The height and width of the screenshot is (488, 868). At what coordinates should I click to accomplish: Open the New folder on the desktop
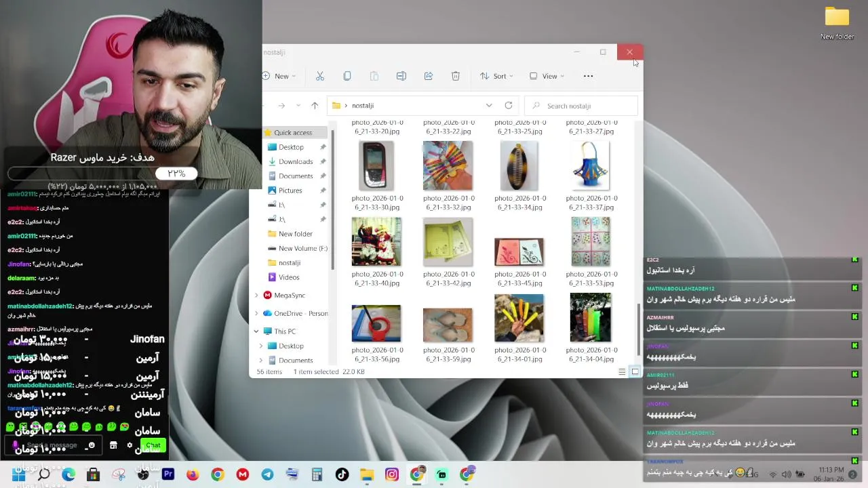click(x=837, y=24)
